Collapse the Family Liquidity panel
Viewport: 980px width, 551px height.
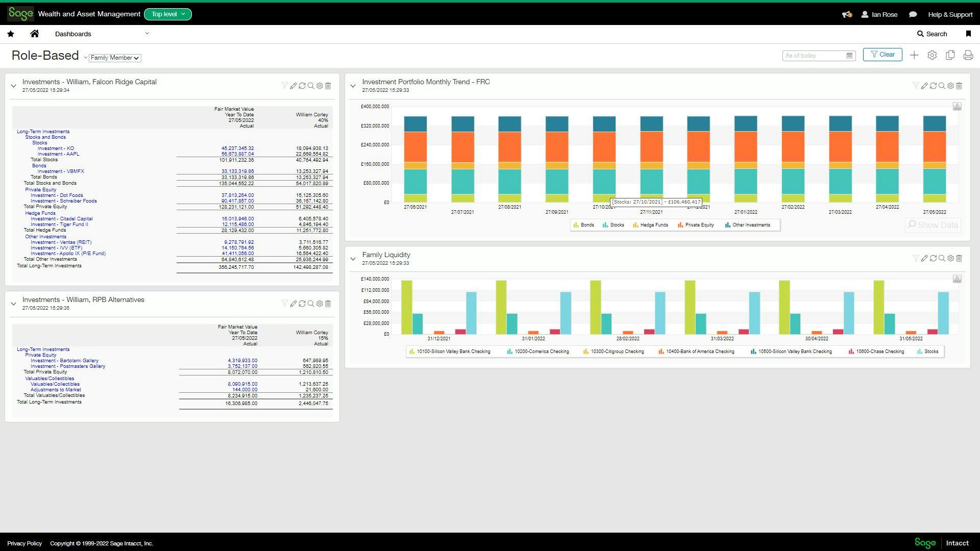click(x=353, y=259)
